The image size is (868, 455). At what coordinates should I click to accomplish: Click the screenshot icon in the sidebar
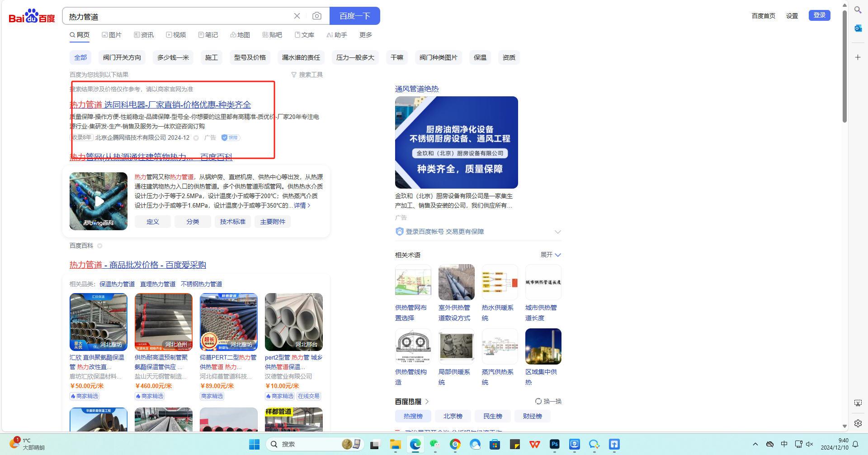click(858, 403)
